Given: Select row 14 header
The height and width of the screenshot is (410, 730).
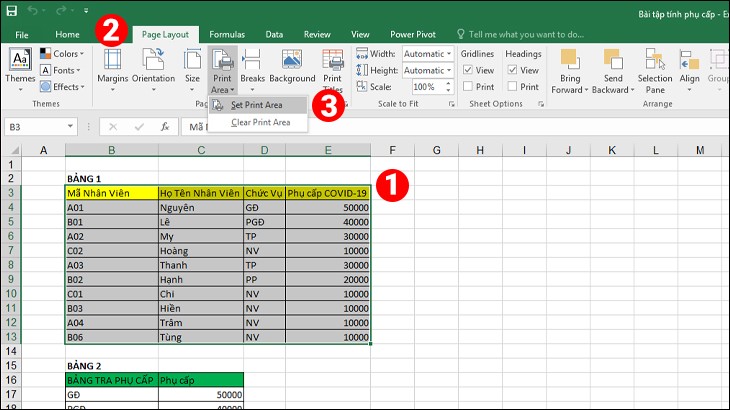Looking at the screenshot, I should (x=11, y=351).
